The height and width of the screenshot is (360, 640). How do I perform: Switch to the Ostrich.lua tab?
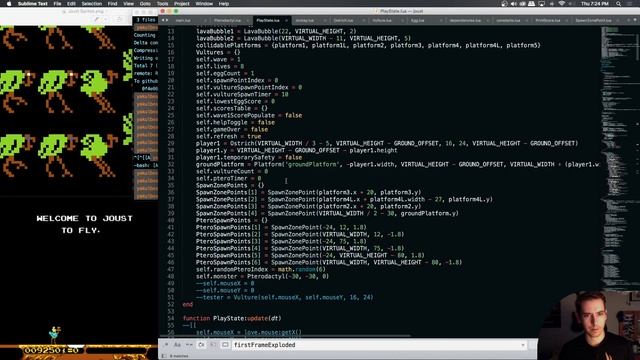coord(343,20)
